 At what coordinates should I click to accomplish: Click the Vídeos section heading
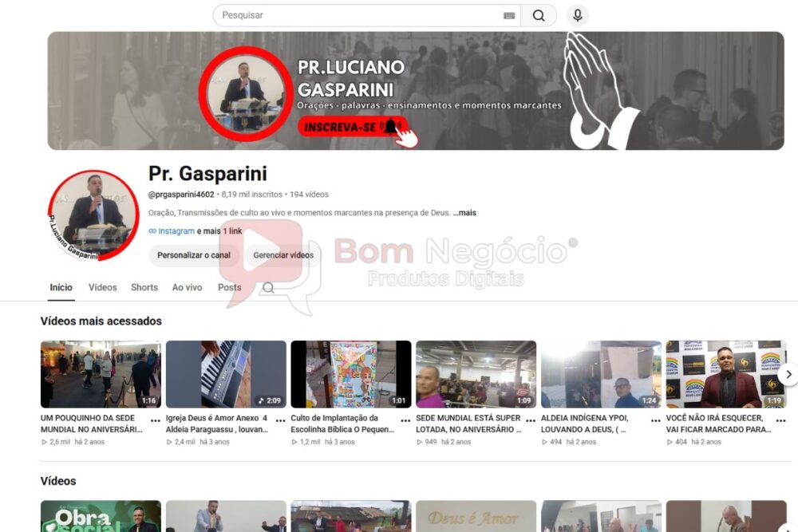click(58, 481)
